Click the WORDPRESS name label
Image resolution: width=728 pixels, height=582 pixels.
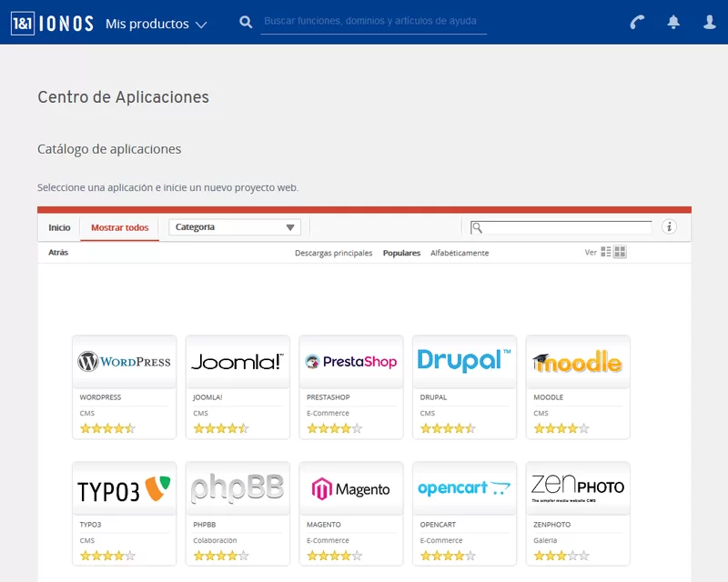tap(100, 397)
